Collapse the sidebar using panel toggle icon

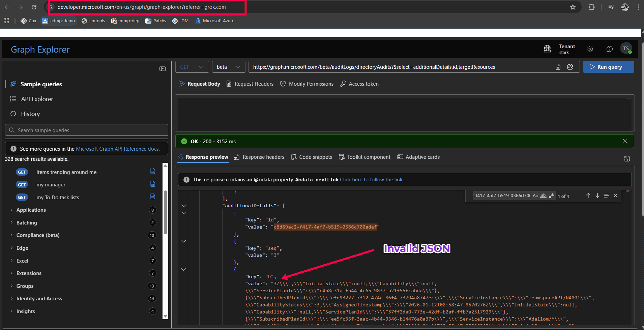tap(163, 69)
